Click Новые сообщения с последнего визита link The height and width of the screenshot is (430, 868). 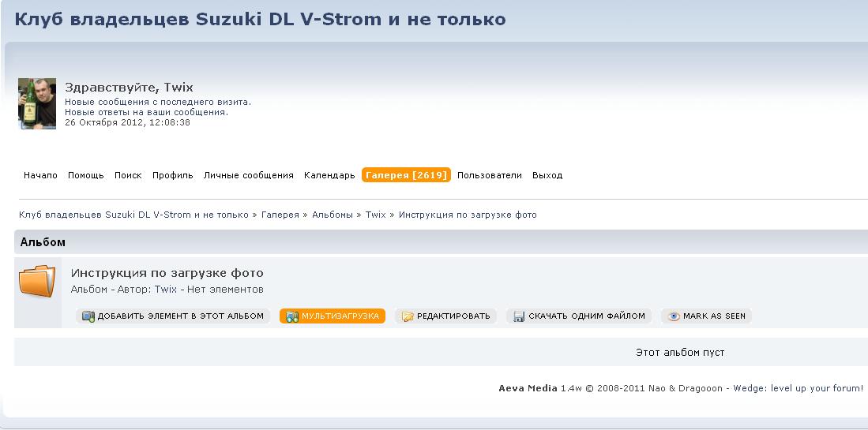pos(157,102)
